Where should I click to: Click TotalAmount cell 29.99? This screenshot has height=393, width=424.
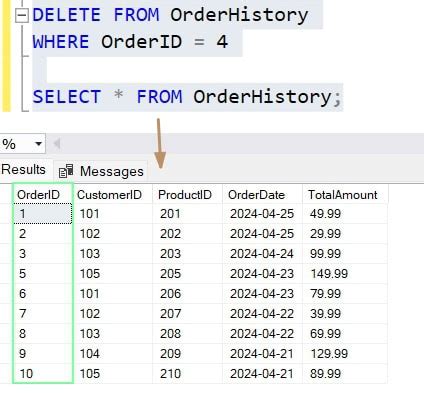(345, 234)
